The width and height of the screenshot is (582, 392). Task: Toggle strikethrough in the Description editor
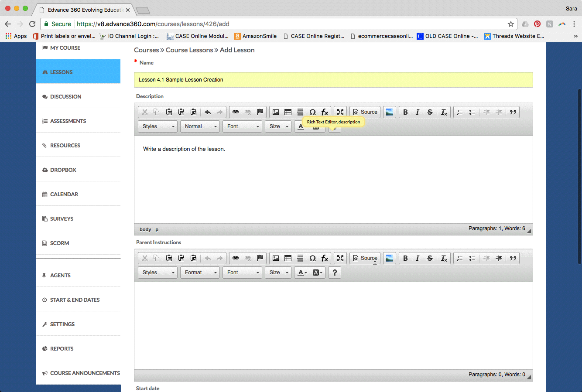coord(430,112)
